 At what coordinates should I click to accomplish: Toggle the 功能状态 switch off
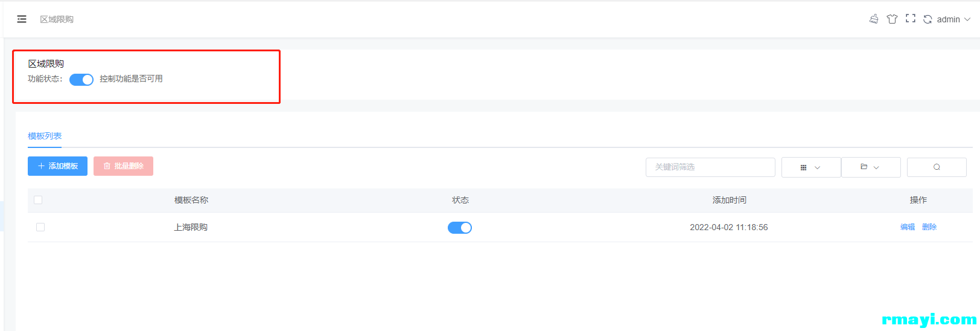(81, 79)
